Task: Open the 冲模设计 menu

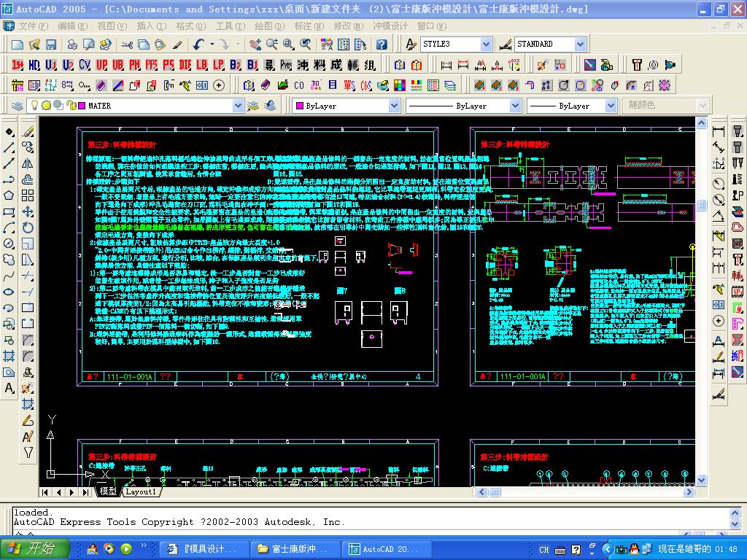Action: pos(391,26)
